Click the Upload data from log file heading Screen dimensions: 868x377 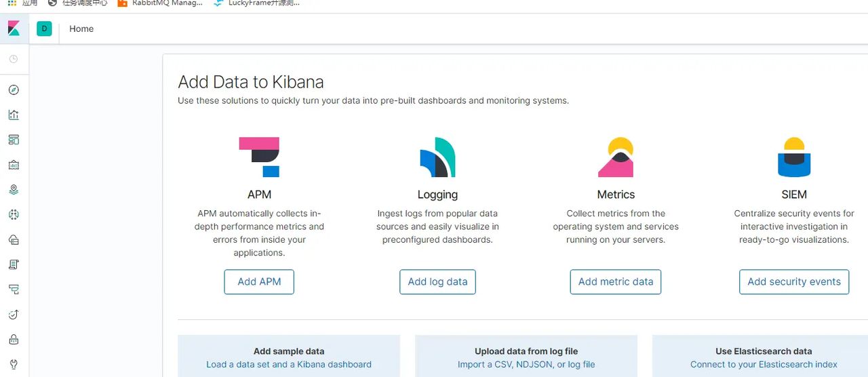(526, 351)
